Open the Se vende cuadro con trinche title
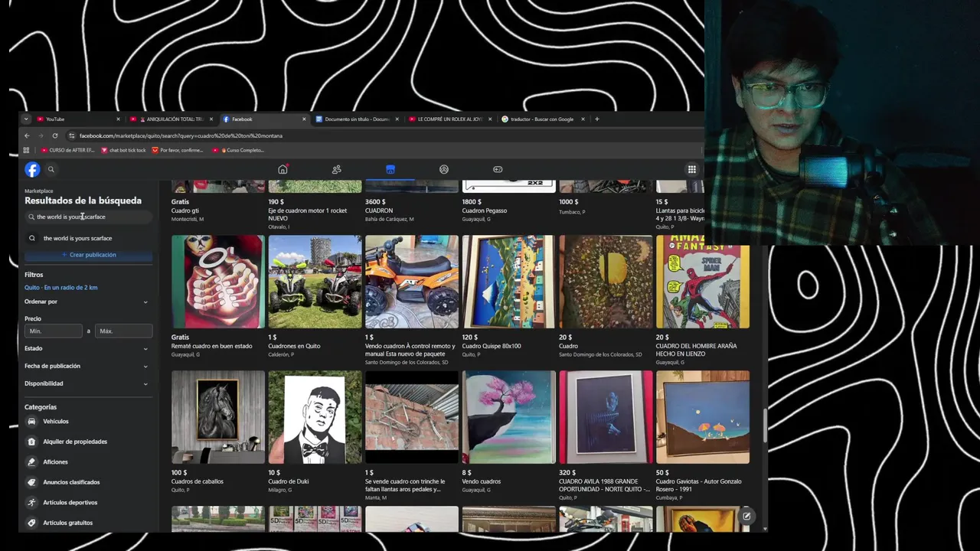Screen dimensions: 980x551 point(405,485)
